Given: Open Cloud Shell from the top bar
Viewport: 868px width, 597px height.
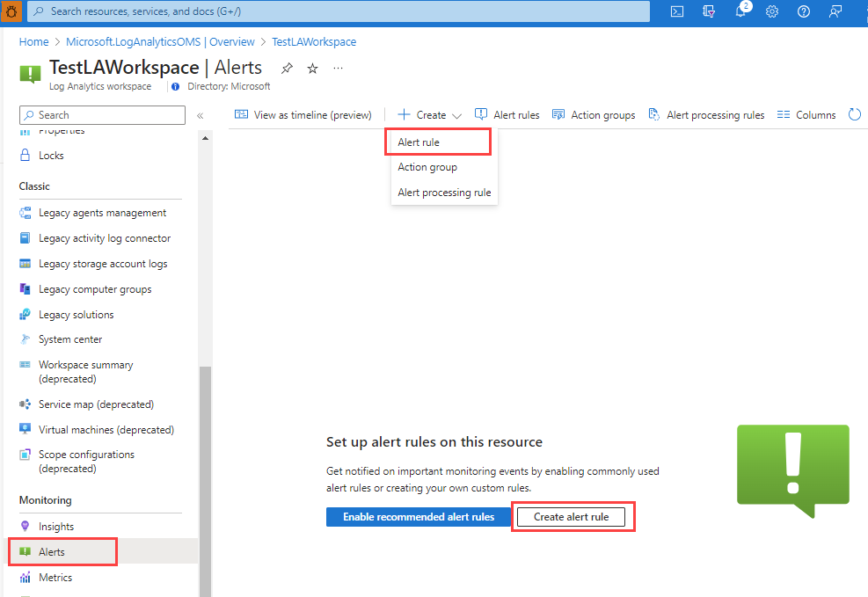Looking at the screenshot, I should (x=676, y=11).
